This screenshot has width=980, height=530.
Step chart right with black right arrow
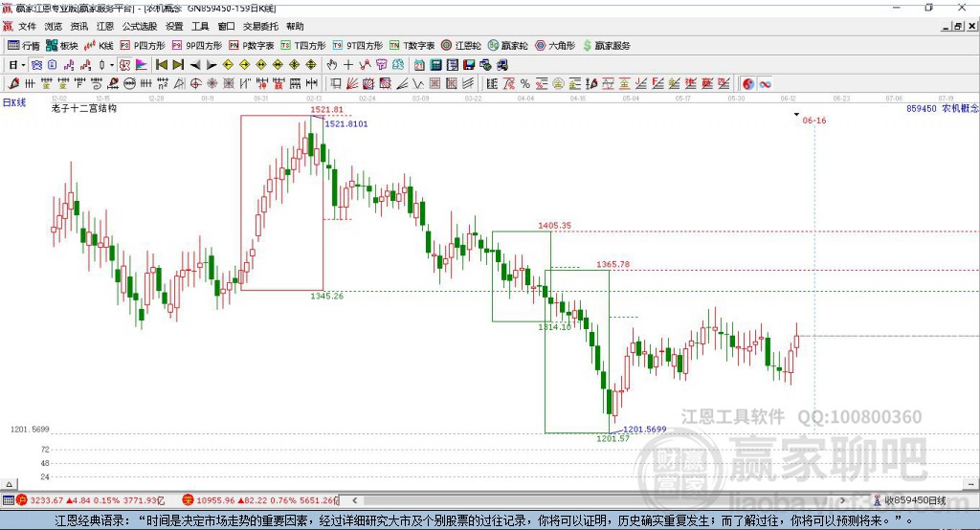pyautogui.click(x=212, y=65)
